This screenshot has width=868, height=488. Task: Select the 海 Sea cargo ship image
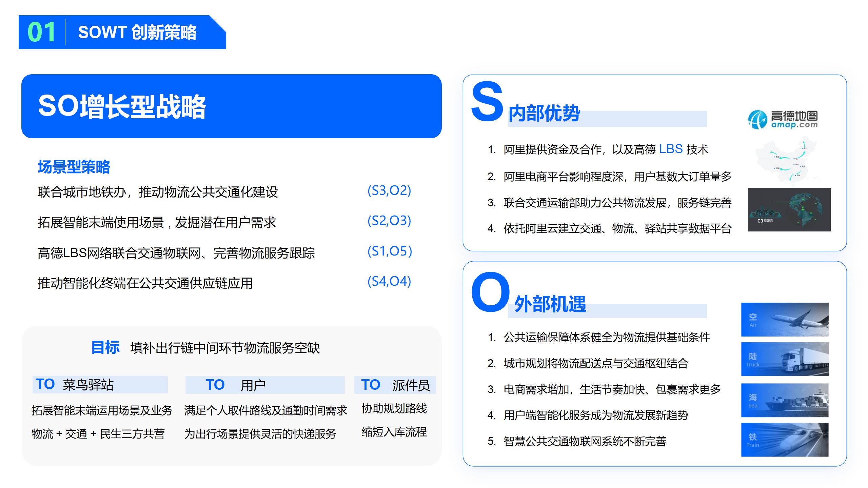[785, 400]
